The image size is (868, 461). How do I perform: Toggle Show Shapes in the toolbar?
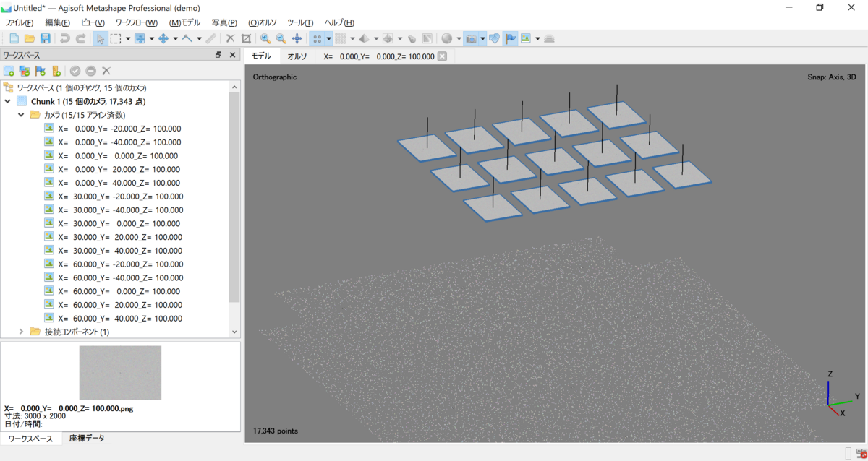(x=495, y=38)
